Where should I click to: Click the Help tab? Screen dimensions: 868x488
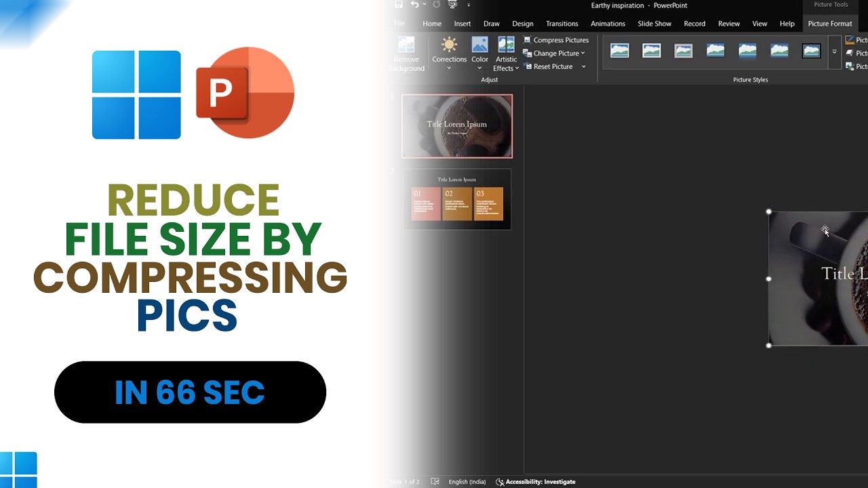coord(787,24)
